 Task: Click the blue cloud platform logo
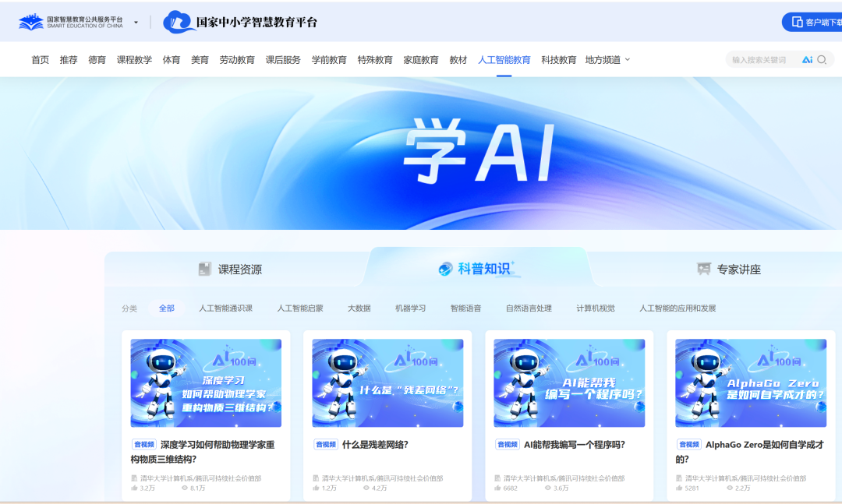tap(179, 22)
